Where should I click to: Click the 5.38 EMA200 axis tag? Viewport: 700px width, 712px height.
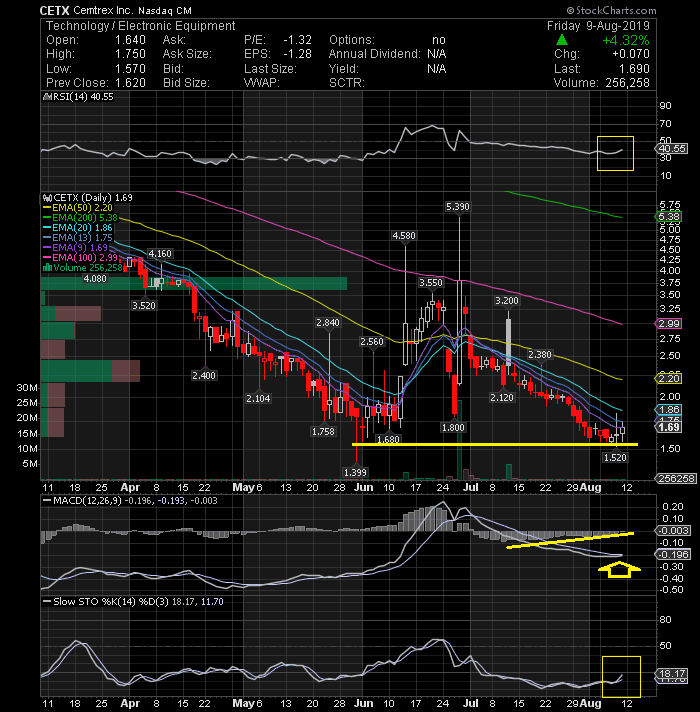tap(669, 217)
